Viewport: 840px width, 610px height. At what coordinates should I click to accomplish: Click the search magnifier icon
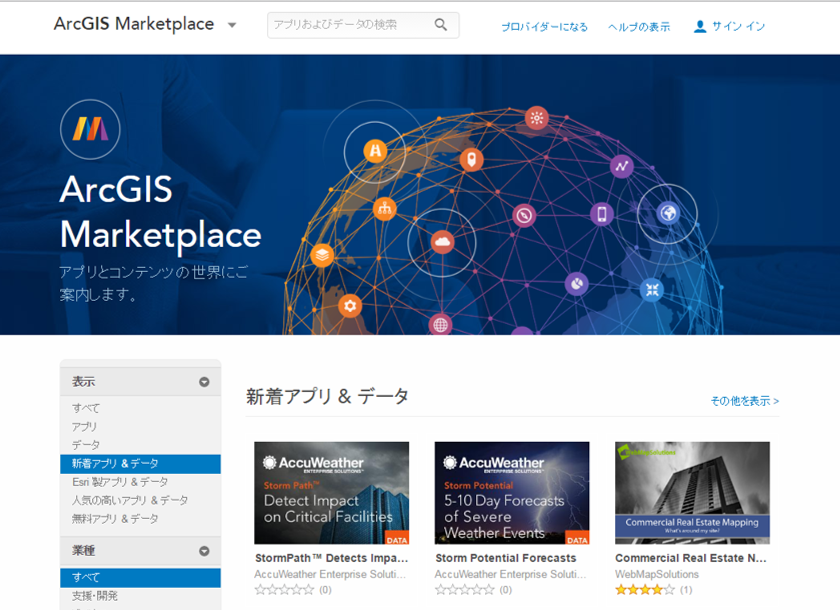click(441, 25)
